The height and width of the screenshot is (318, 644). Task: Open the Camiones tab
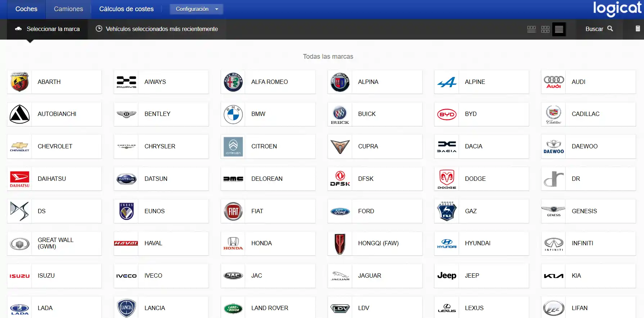click(x=68, y=9)
